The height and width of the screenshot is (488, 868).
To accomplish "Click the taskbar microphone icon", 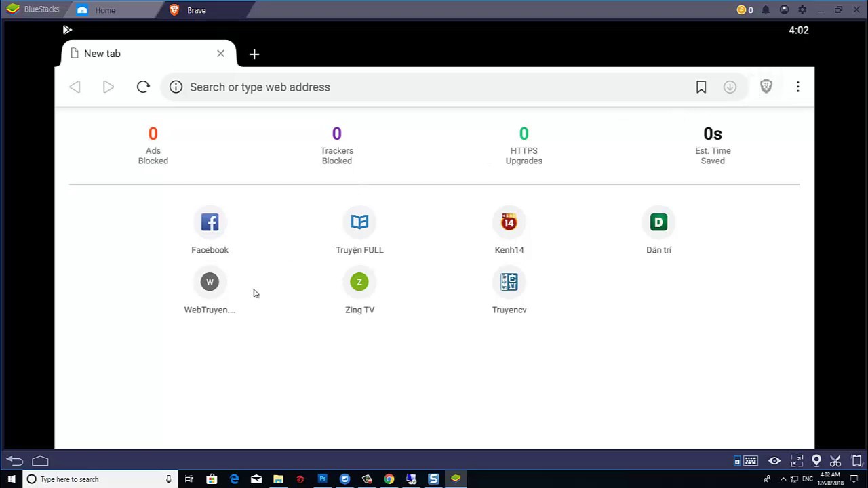I will pos(168,479).
